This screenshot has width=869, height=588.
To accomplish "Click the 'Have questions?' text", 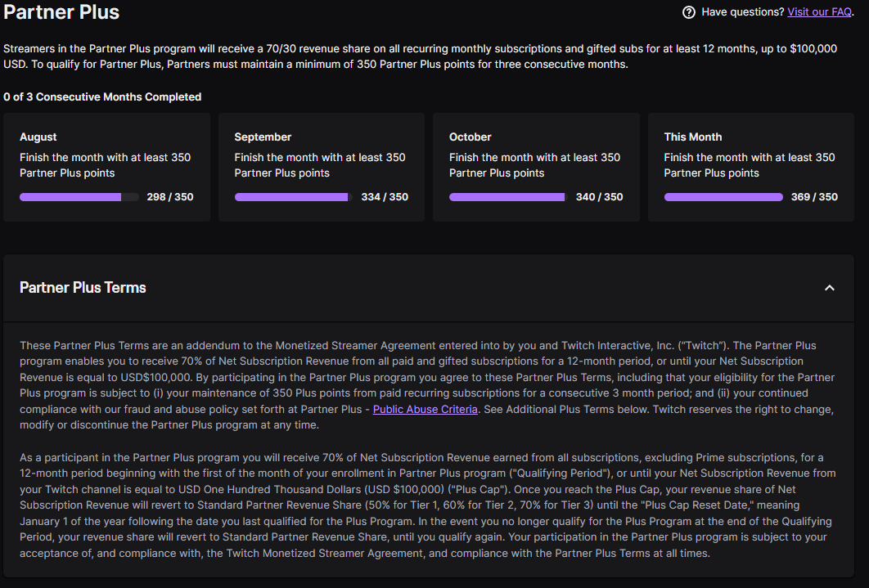I will point(743,12).
